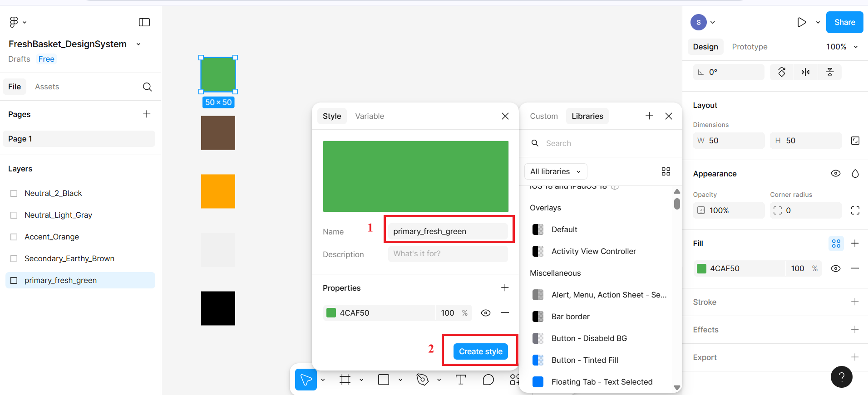Select the Pen tool in bottom toolbar
Image resolution: width=868 pixels, height=395 pixels.
click(423, 380)
